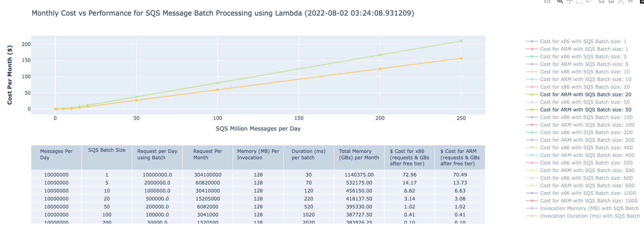Screen dimensions: 644x226
Task: Click table cell '1140375.00'
Action: [359, 175]
